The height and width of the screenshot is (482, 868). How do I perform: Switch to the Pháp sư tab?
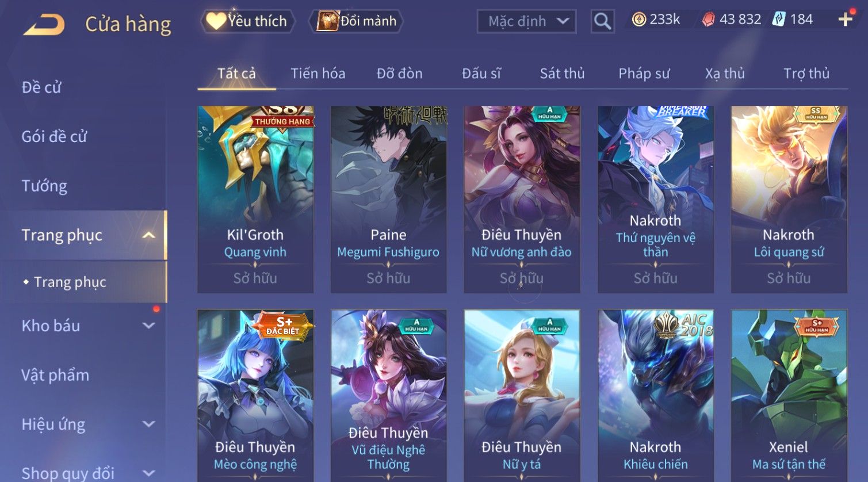pos(644,74)
